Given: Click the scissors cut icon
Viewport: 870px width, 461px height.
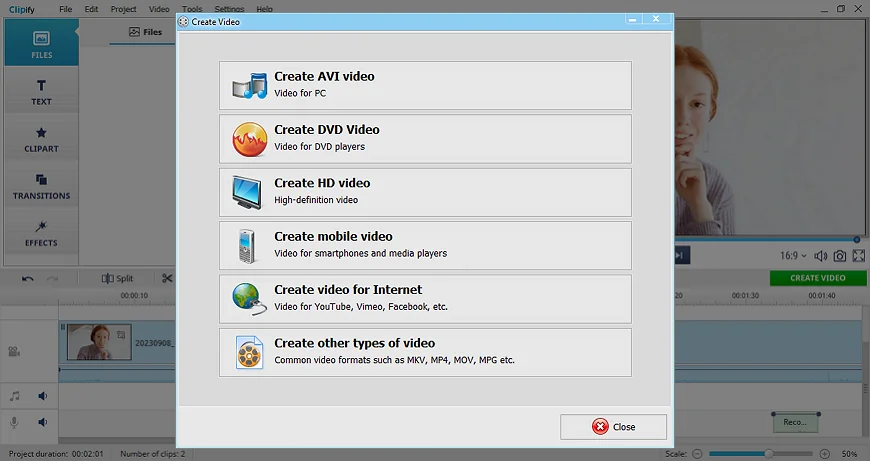Looking at the screenshot, I should (x=167, y=278).
